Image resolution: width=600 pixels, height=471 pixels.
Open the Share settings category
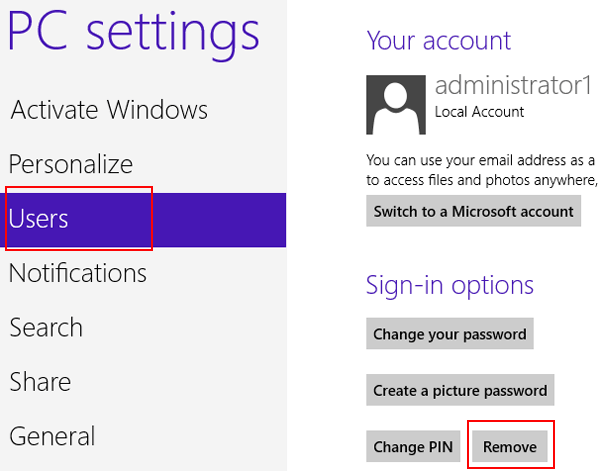pos(40,381)
